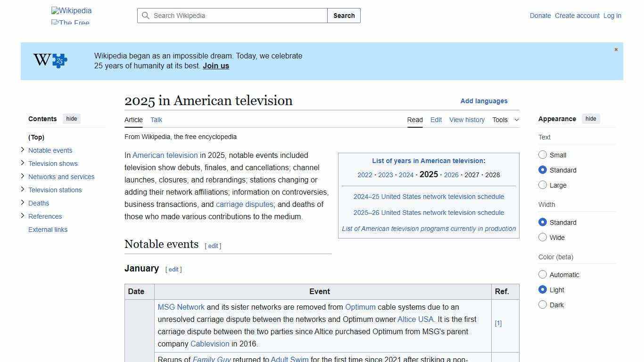Click Add languages for this article

tap(484, 101)
